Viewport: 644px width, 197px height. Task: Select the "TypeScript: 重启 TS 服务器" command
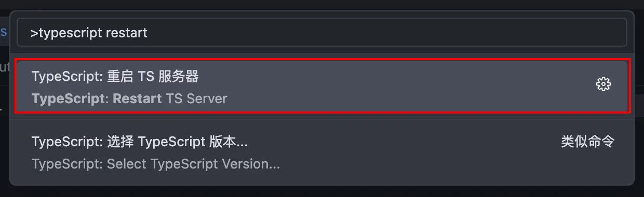tap(323, 86)
